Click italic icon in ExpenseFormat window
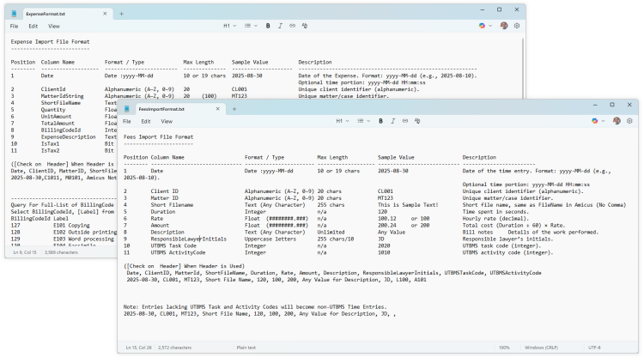This screenshot has height=357, width=644. point(280,26)
